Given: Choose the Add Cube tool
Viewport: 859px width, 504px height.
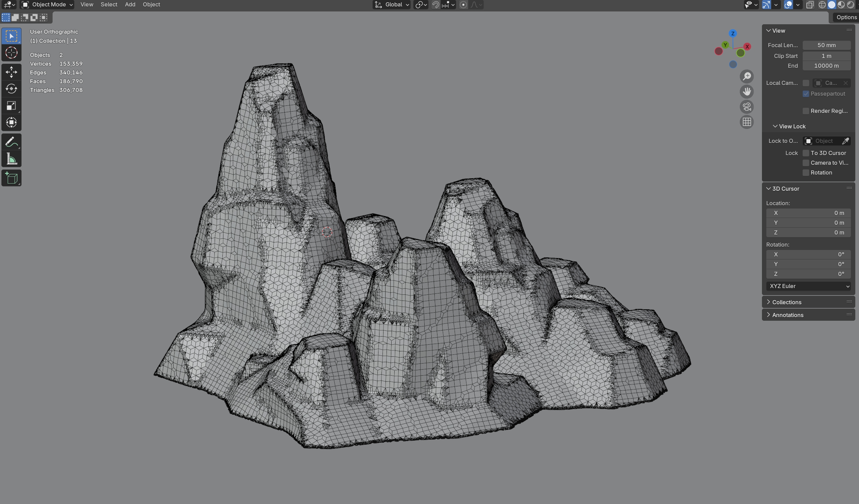Looking at the screenshot, I should [x=11, y=178].
